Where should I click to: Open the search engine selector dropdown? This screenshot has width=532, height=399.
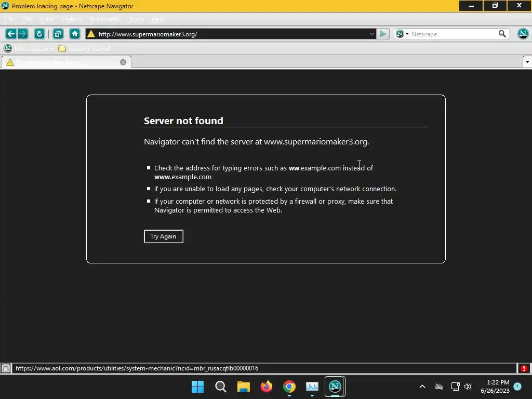[x=402, y=34]
